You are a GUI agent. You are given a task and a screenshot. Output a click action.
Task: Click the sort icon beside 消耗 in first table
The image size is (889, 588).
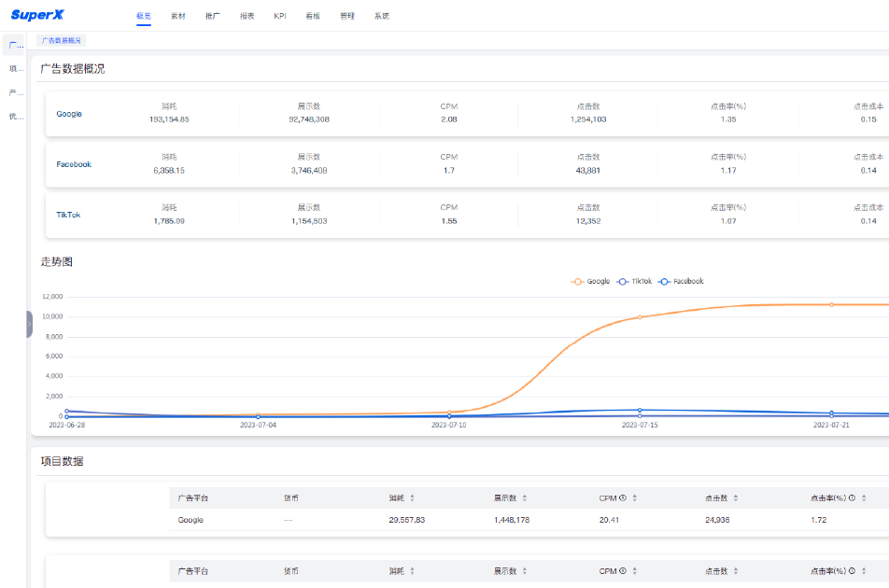tap(413, 498)
